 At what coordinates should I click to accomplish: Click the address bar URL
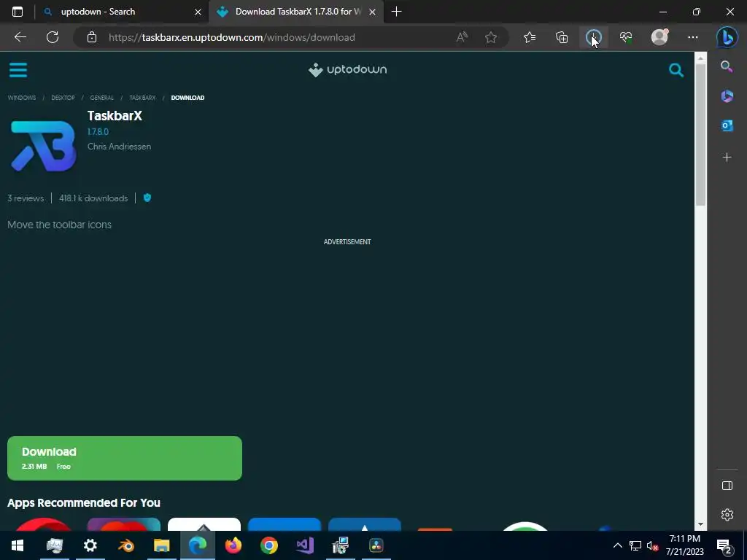click(231, 37)
